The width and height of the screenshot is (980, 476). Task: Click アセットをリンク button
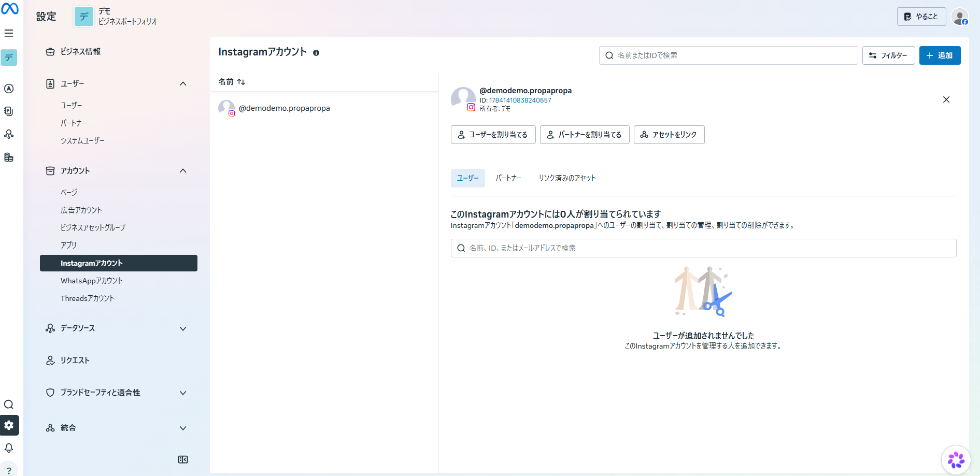pyautogui.click(x=669, y=135)
